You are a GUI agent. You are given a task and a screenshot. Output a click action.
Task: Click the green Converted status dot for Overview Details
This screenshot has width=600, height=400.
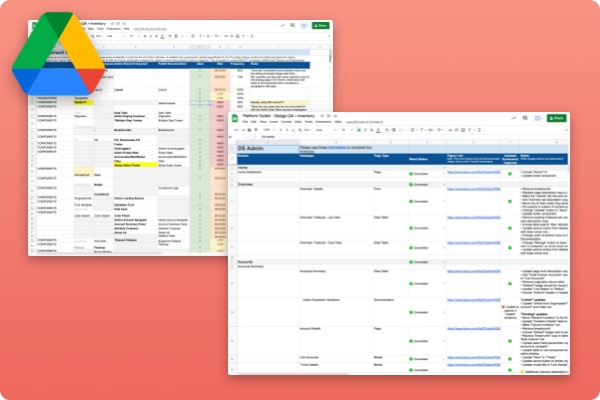pyautogui.click(x=411, y=202)
